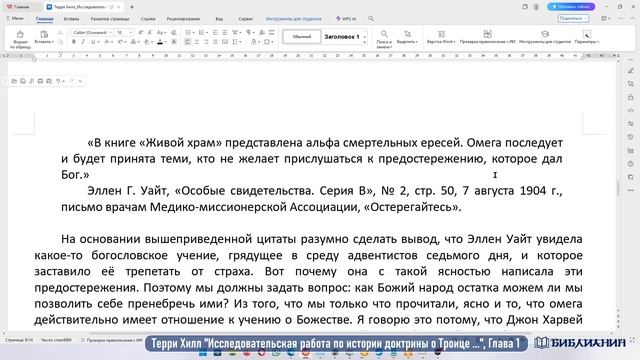Switch to the Вставка ribbon tab

71,19
